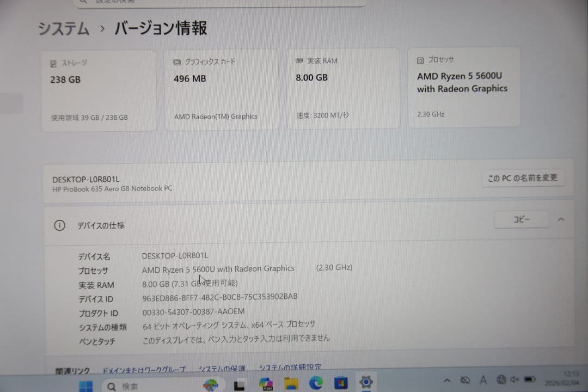This screenshot has width=588, height=392.
Task: Open the 実装 RAM 8.00 GB card
Action: click(343, 88)
